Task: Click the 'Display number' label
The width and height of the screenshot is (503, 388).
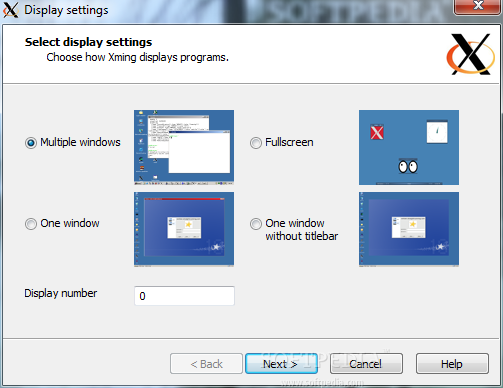Action: click(x=61, y=293)
